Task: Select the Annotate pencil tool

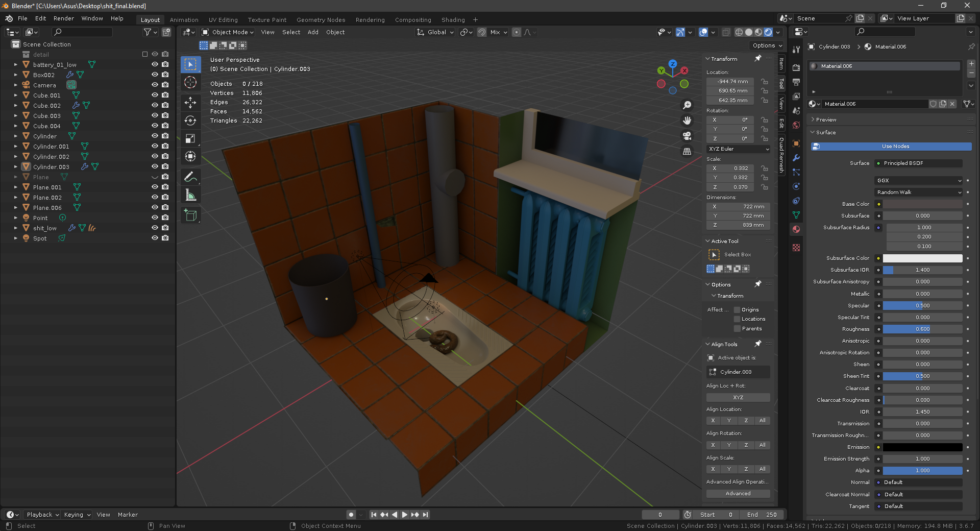Action: click(190, 177)
